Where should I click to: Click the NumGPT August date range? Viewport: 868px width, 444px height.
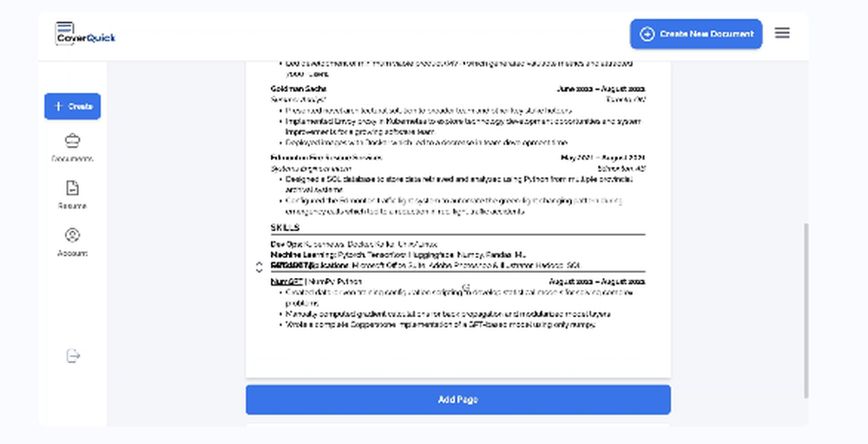597,282
